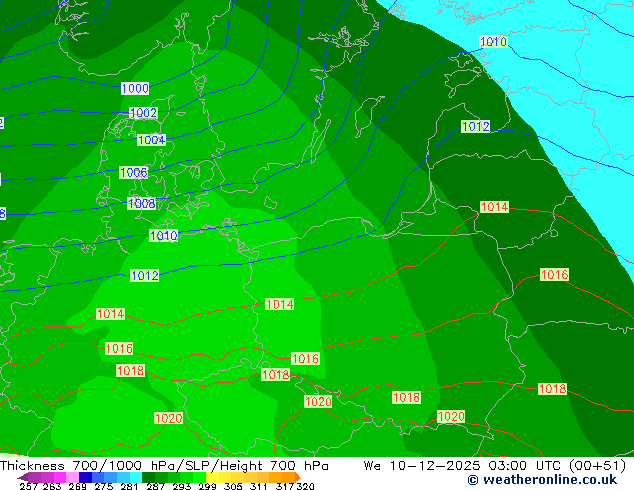Click the blue 1012 label below the cyan area
Screen dimensions: 634x490
click(x=476, y=127)
